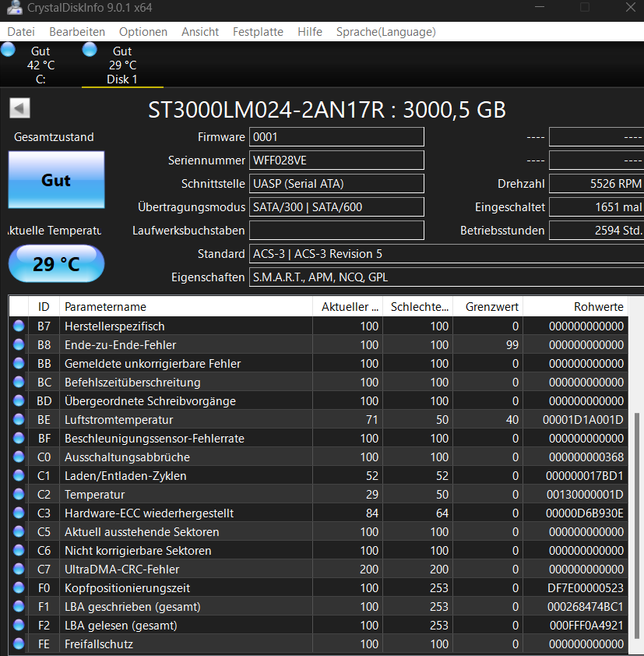Click status orb of C6 Nicht korrigierbare Sektoren
Image resolution: width=644 pixels, height=656 pixels.
(19, 550)
